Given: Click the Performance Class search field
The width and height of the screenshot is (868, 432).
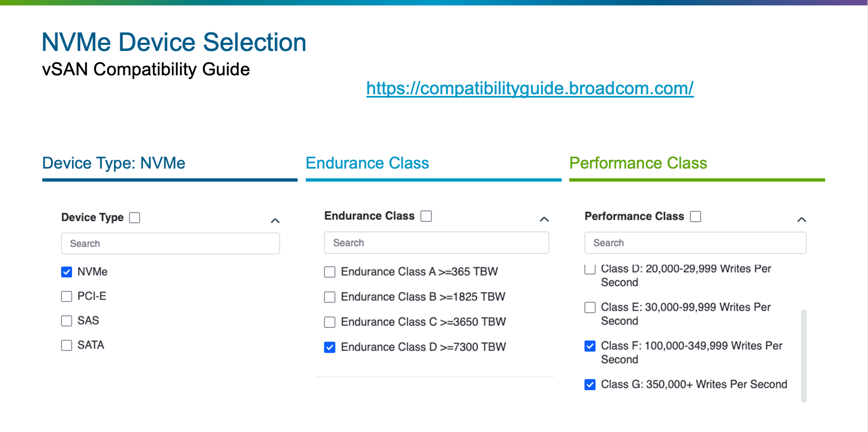Looking at the screenshot, I should [x=695, y=243].
